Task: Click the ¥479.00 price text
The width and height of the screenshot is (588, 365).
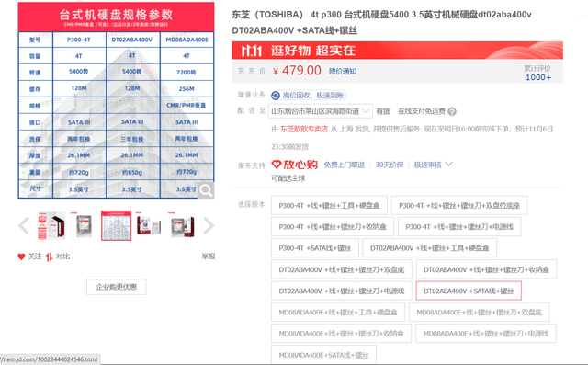Action: pos(297,71)
